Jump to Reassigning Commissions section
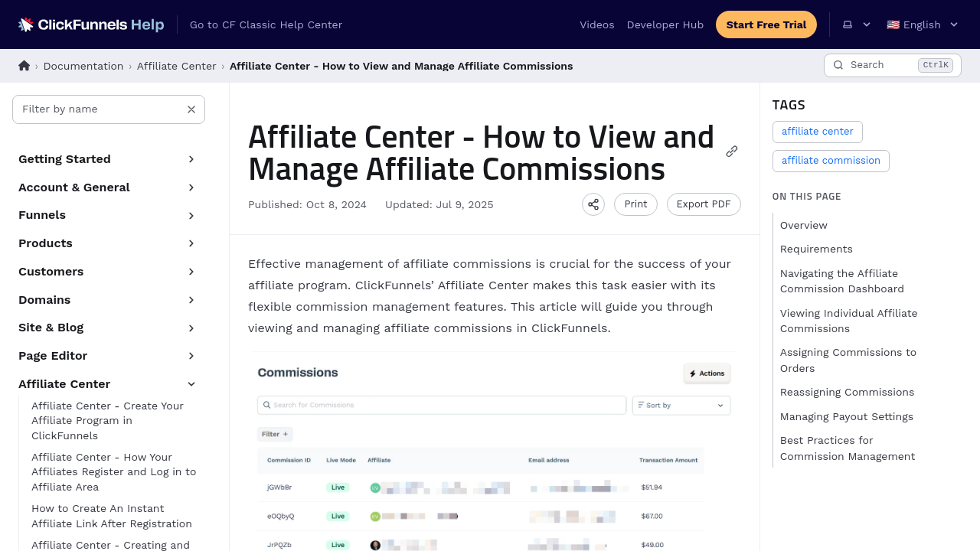This screenshot has height=551, width=980. tap(847, 392)
